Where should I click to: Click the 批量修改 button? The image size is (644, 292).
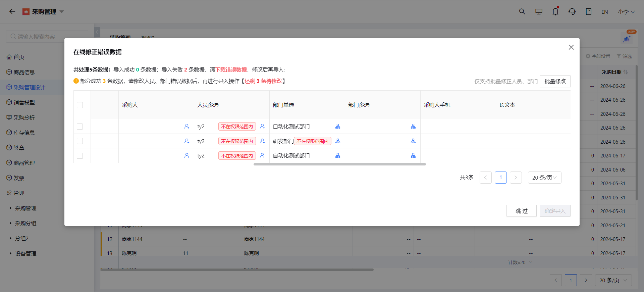tap(555, 81)
